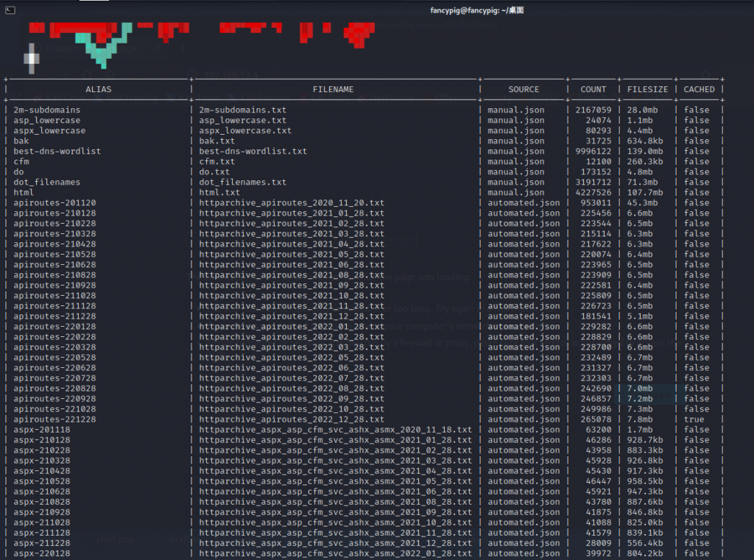Select alias apiroutes-210228
The width and height of the screenshot is (754, 560).
tap(54, 224)
